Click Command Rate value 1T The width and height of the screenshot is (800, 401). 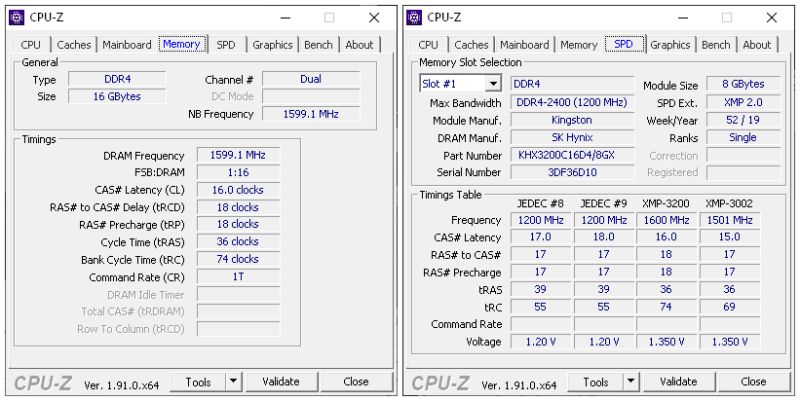(x=238, y=277)
